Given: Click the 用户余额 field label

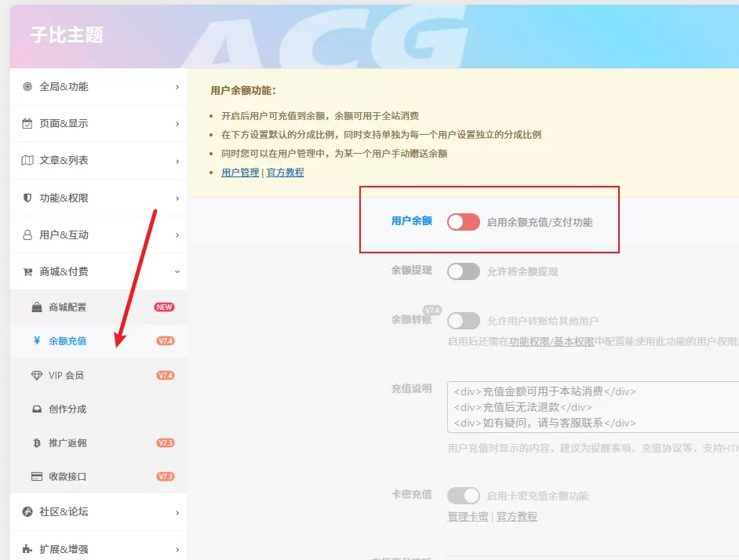Looking at the screenshot, I should [411, 220].
